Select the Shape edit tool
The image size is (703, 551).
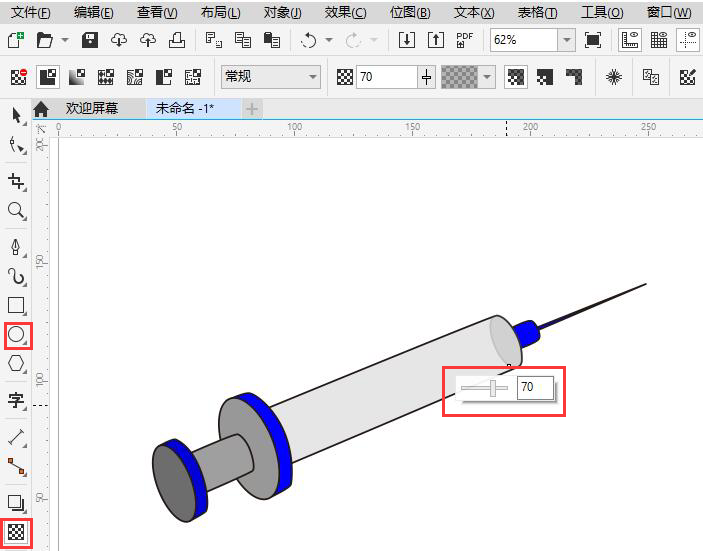pyautogui.click(x=17, y=145)
